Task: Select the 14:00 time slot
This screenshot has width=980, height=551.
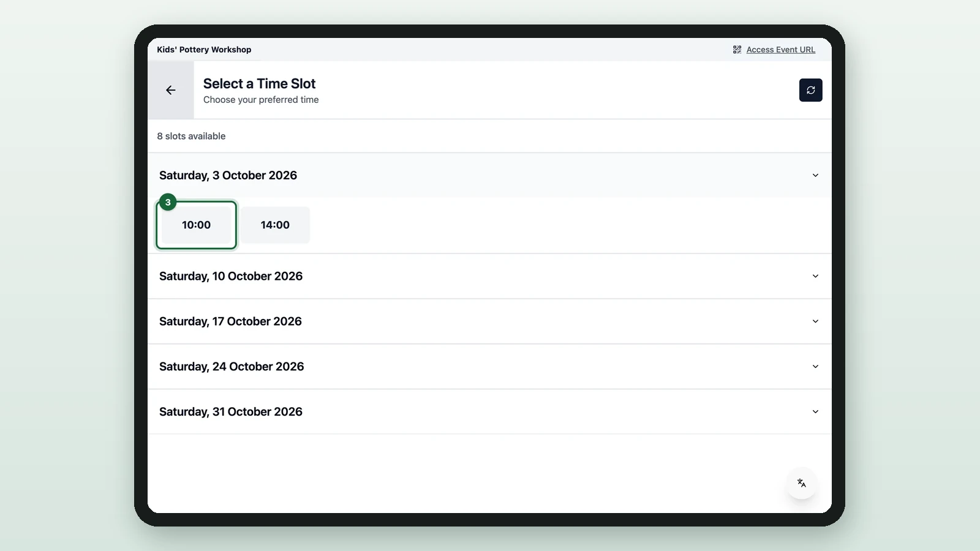Action: pyautogui.click(x=275, y=225)
